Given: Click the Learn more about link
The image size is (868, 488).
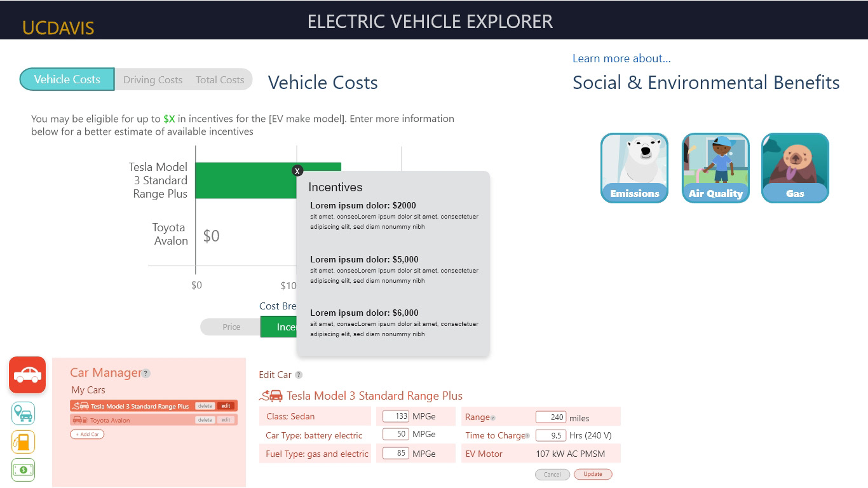Looking at the screenshot, I should coord(621,58).
